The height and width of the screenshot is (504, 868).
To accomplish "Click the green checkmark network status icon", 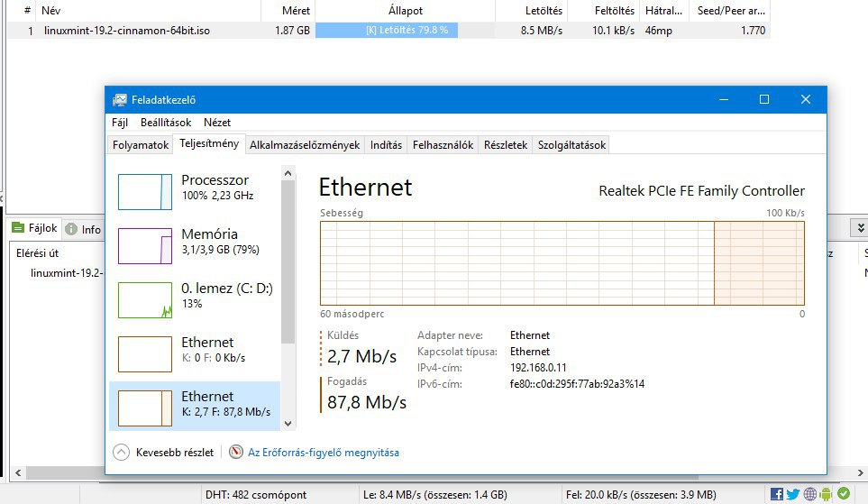I will click(844, 494).
